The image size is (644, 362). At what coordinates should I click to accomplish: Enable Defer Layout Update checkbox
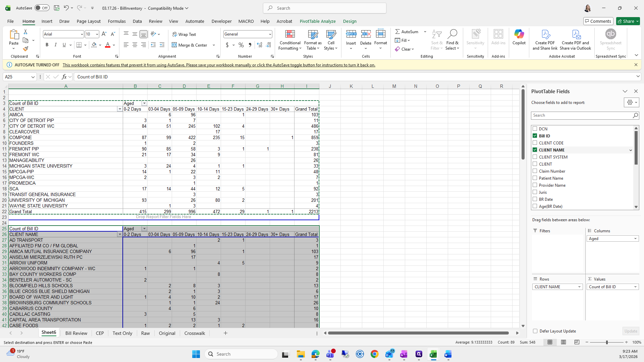pyautogui.click(x=535, y=331)
